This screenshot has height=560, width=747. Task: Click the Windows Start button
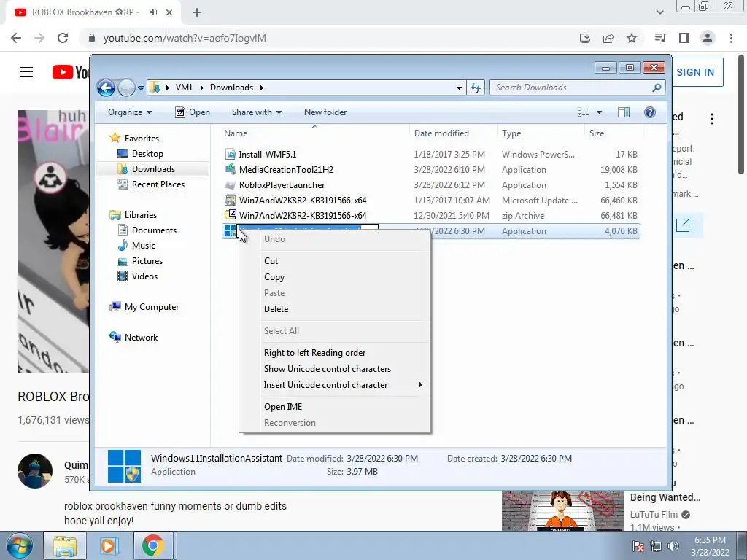tap(19, 545)
